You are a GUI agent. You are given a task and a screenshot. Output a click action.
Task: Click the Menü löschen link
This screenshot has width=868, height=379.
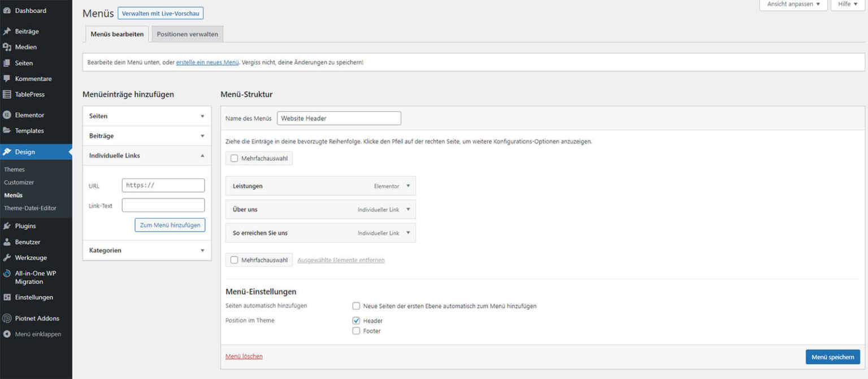tap(244, 356)
